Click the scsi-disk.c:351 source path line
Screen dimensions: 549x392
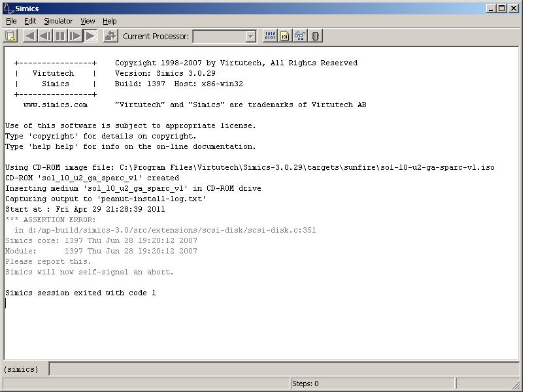coord(165,230)
